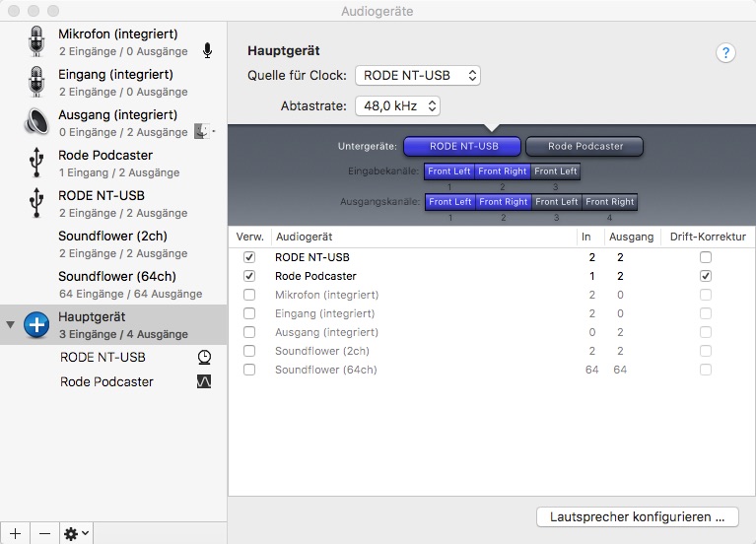Open the help question mark button
Image resolution: width=756 pixels, height=544 pixels.
pos(725,52)
